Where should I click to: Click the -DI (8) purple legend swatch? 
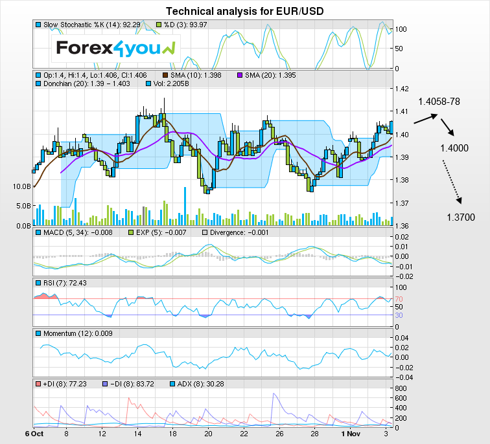click(x=105, y=384)
